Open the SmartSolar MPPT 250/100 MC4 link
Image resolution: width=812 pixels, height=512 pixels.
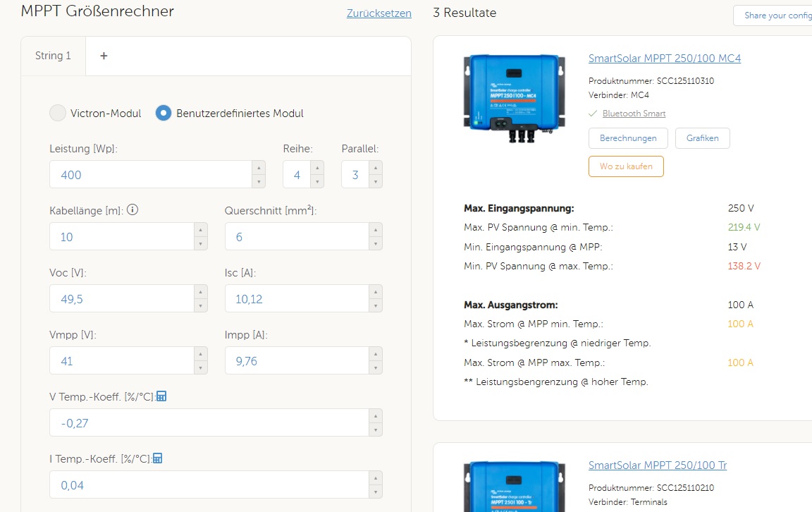coord(665,58)
